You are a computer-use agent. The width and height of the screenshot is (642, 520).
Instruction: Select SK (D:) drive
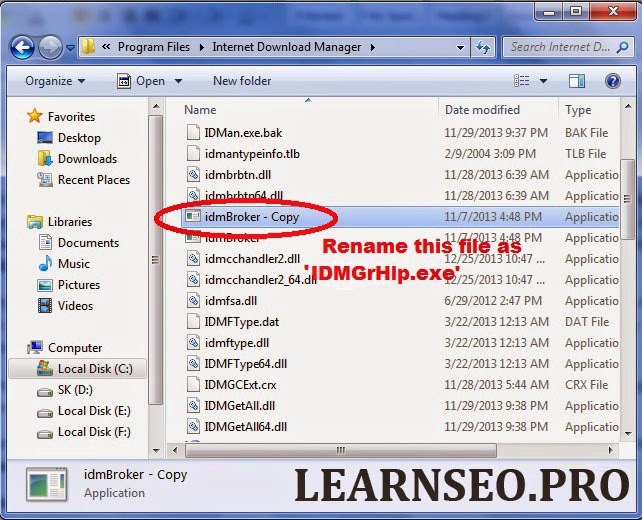[64, 390]
